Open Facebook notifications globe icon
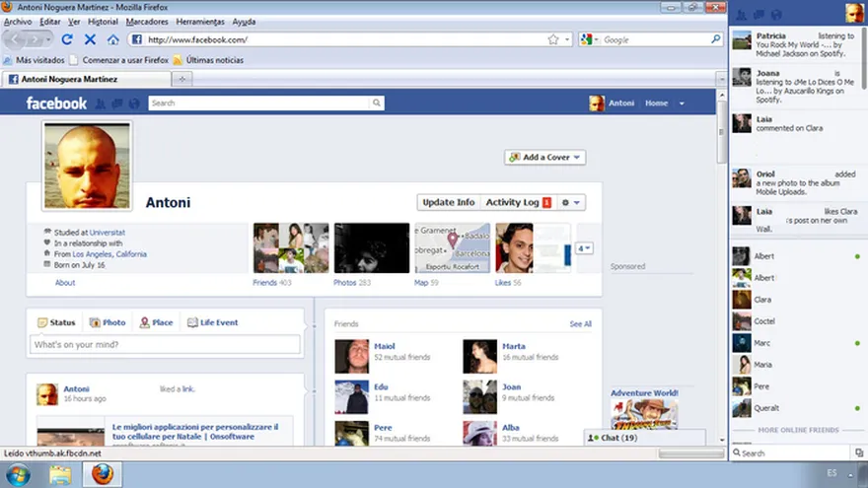 point(134,104)
